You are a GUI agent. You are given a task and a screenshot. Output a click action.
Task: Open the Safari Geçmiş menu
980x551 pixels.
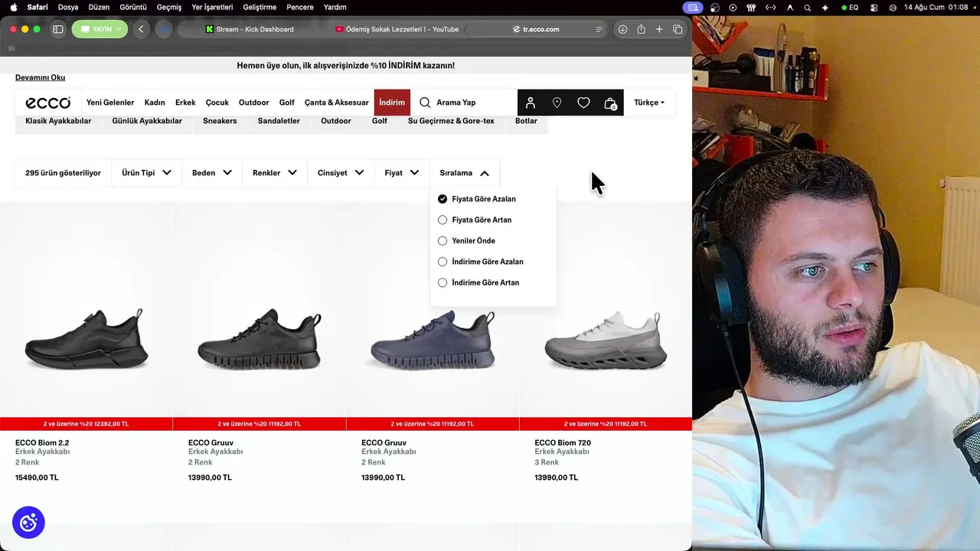(x=169, y=7)
